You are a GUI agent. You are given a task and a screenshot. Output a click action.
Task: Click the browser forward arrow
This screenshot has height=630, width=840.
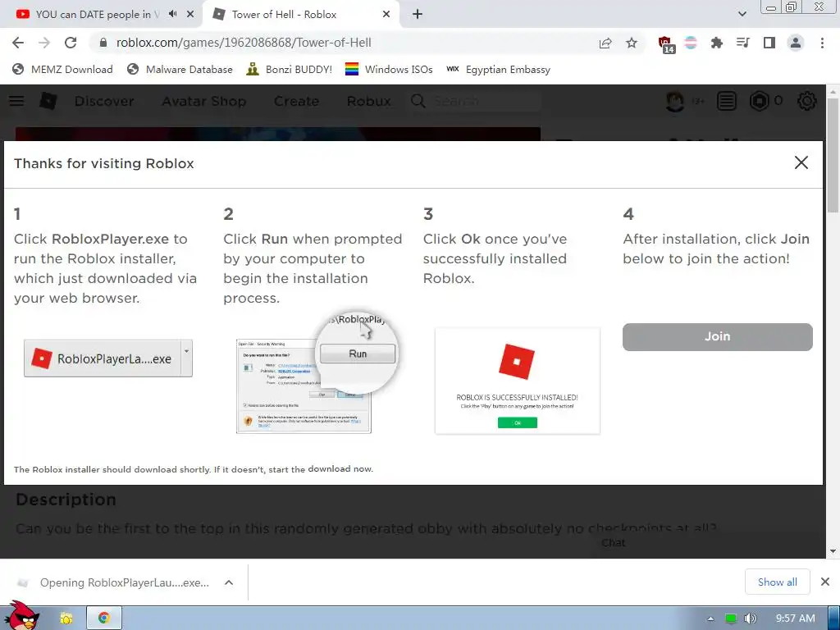[44, 43]
